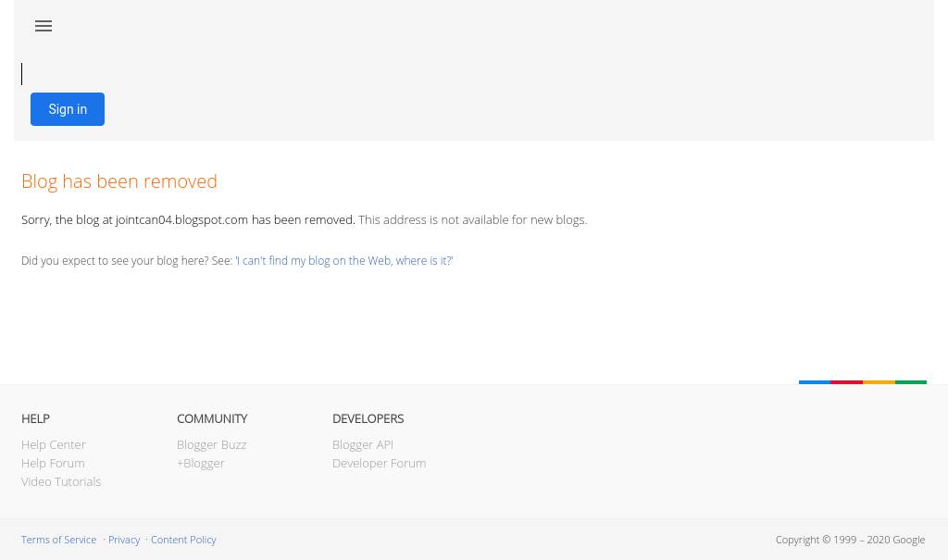Click the +Blogger community link

click(x=200, y=463)
